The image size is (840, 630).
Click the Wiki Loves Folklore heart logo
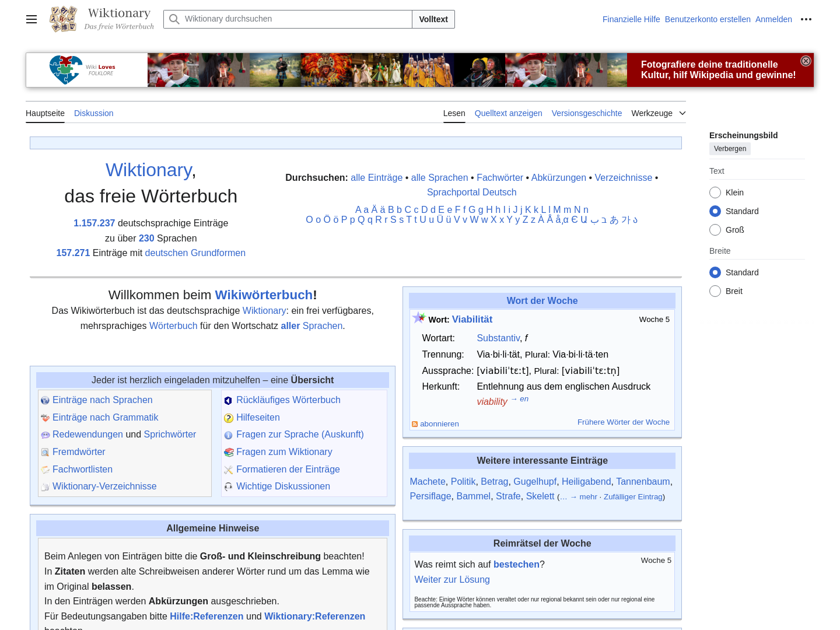66,70
